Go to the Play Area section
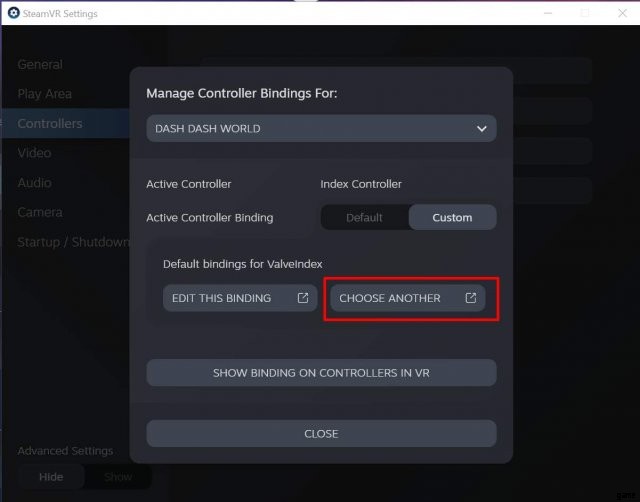 [x=44, y=94]
